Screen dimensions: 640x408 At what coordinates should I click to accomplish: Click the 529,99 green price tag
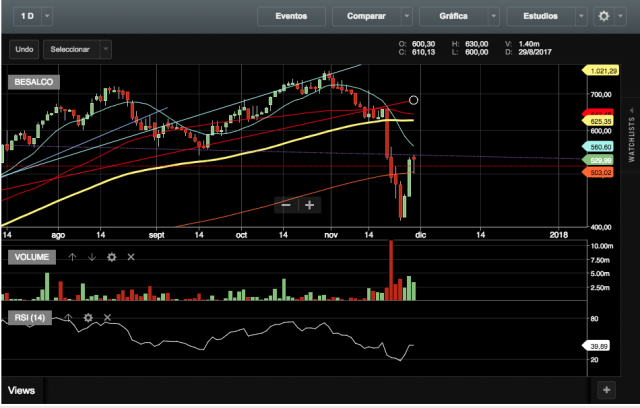598,160
